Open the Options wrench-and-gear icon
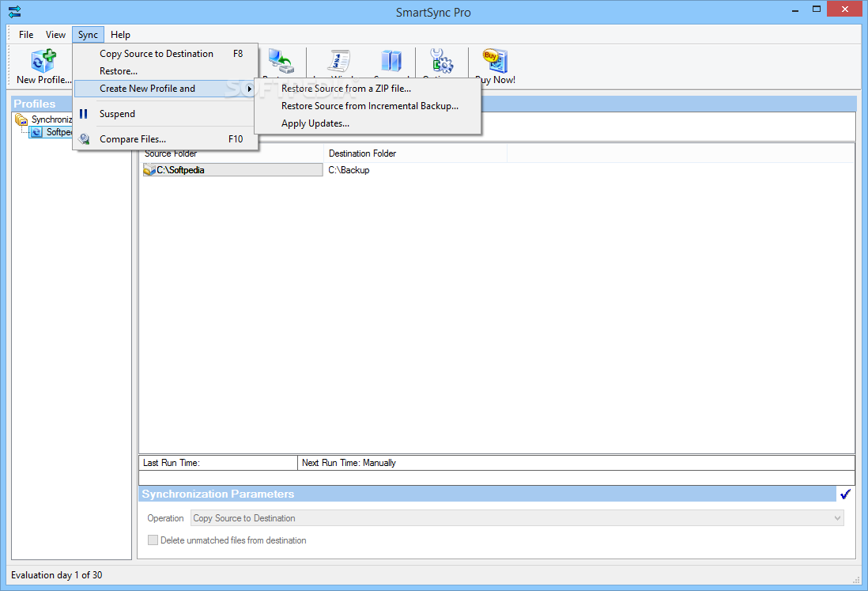Viewport: 868px width, 591px height. (x=442, y=61)
